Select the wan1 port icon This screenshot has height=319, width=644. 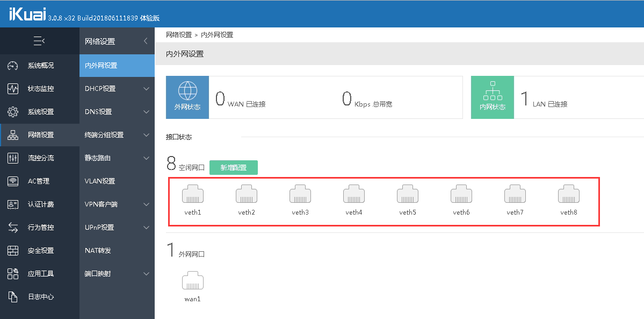[x=193, y=281]
